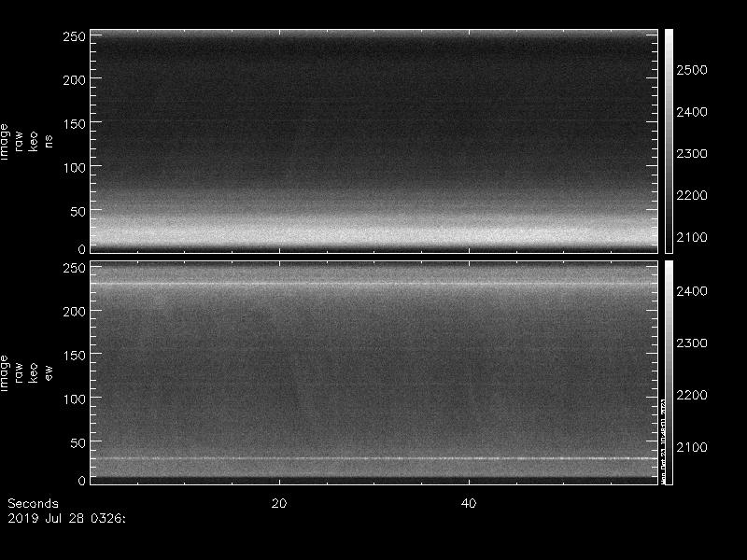
Task: Click the Seconds axis title
Action: (x=33, y=503)
